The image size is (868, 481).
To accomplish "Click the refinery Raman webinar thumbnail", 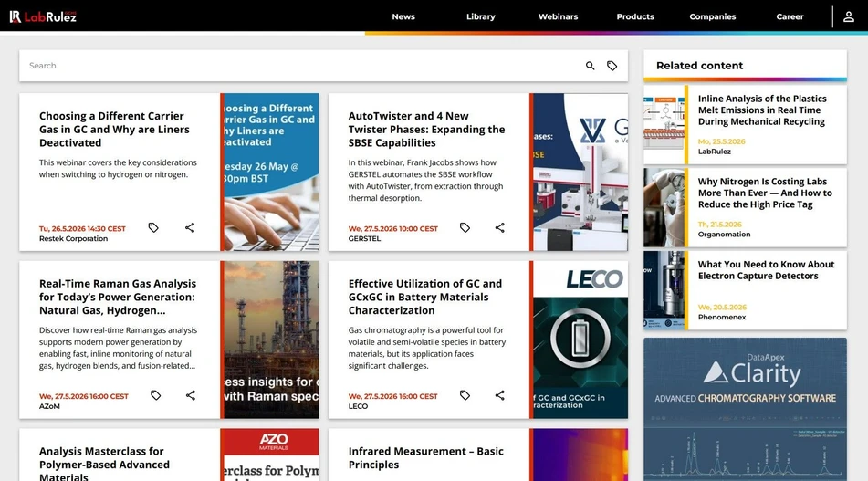I will tap(271, 340).
